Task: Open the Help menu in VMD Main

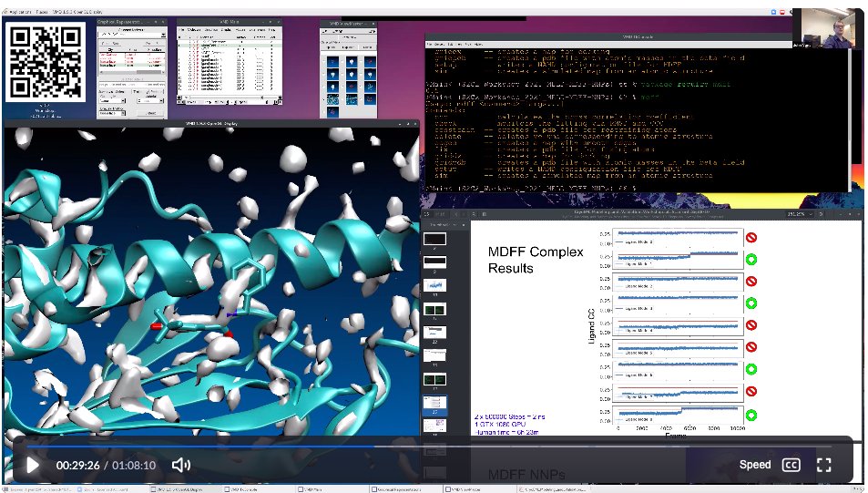Action: tap(271, 30)
